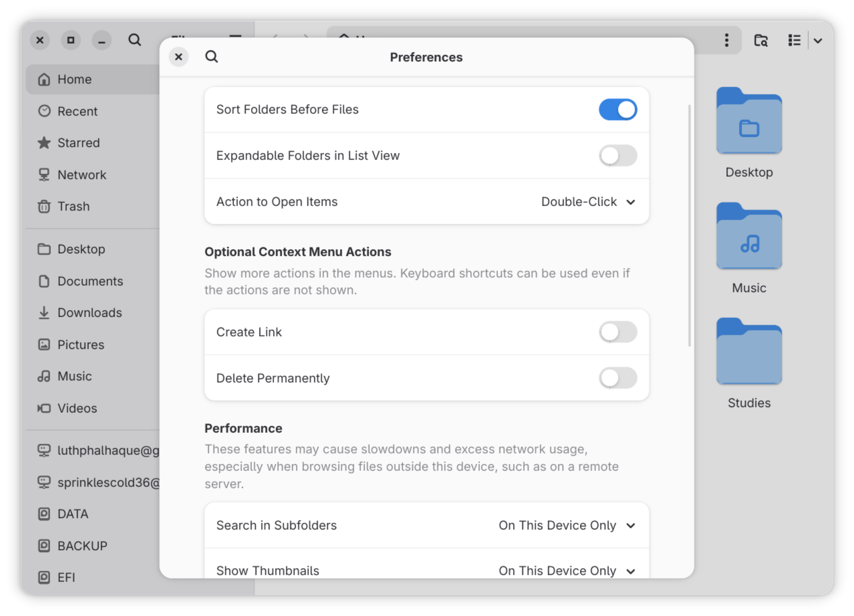854x616 pixels.
Task: Click the search icon in Preferences header
Action: (x=211, y=57)
